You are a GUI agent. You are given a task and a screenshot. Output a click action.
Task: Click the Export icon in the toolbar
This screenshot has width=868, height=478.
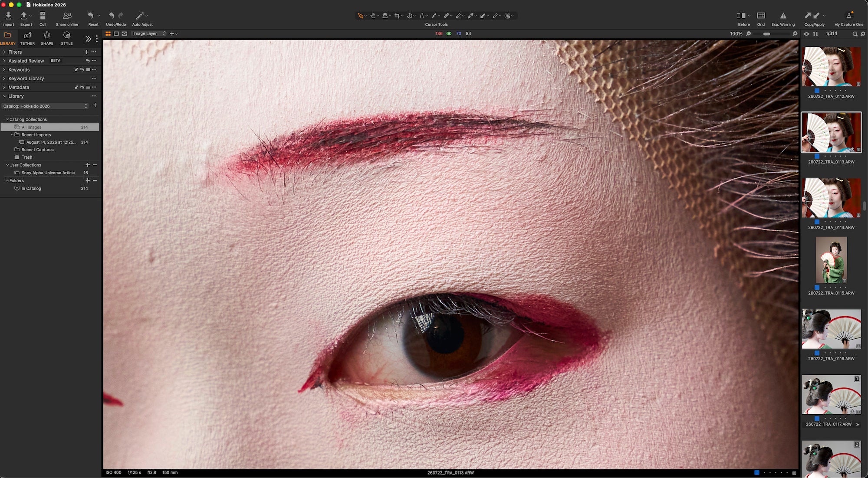point(24,16)
